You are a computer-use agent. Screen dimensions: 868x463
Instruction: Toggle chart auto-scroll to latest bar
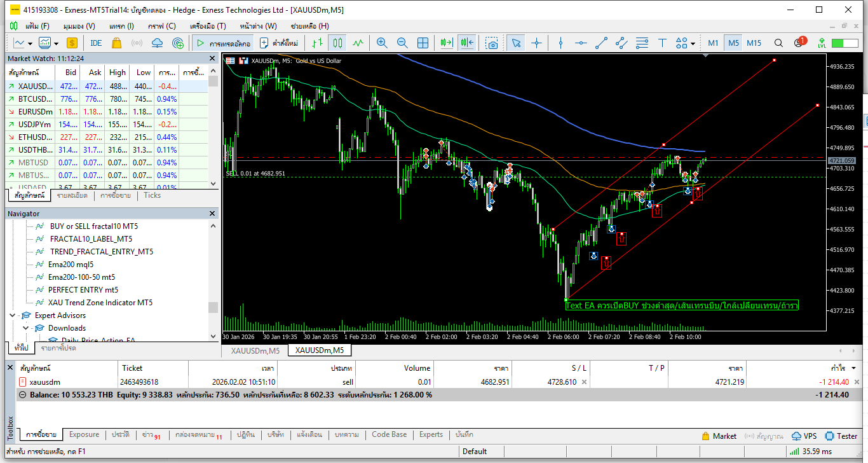[x=447, y=43]
